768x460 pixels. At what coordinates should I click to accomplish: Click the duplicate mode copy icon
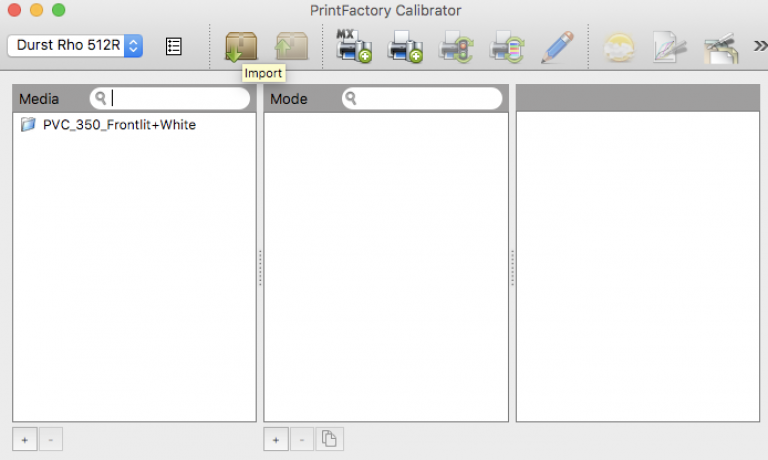click(x=329, y=439)
